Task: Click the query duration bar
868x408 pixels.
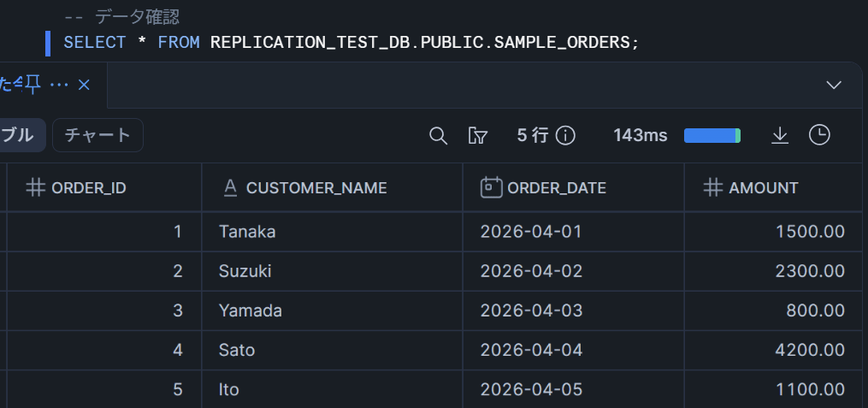Action: coord(712,136)
